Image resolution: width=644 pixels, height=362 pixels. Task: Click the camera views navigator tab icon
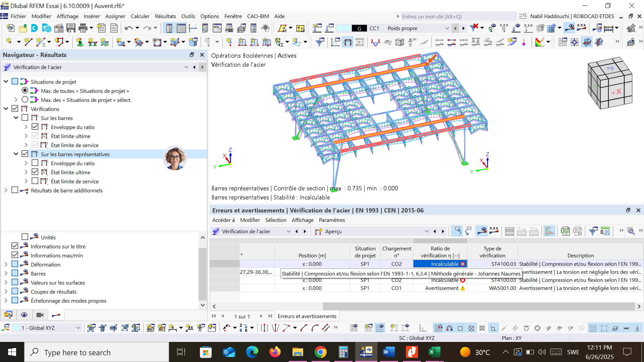(40, 315)
